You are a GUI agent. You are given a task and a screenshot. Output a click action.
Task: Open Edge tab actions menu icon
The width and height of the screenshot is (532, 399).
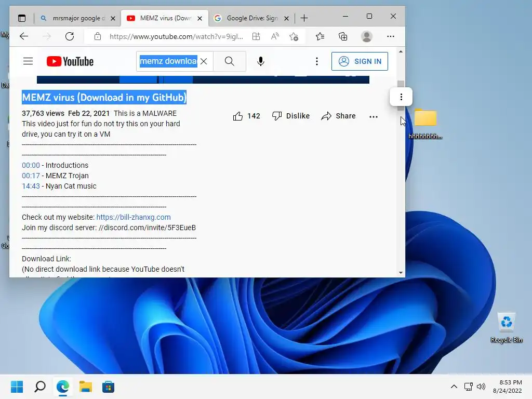click(22, 18)
